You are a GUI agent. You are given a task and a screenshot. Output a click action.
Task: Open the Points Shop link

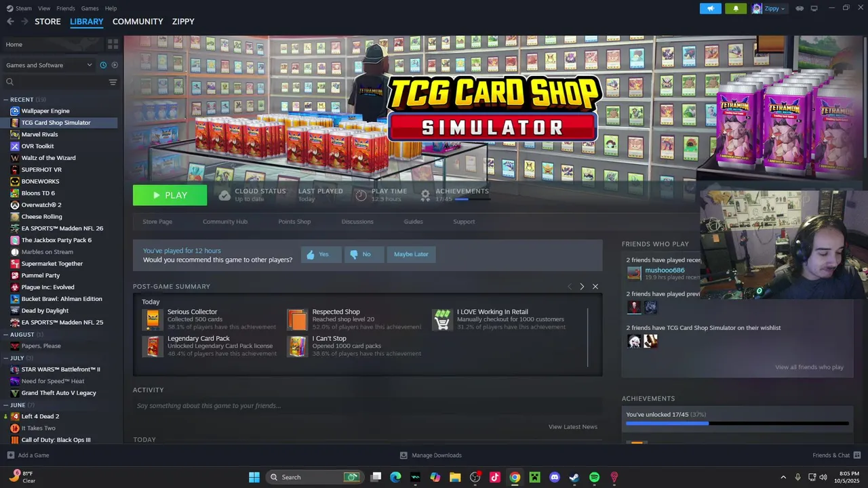[x=294, y=222]
